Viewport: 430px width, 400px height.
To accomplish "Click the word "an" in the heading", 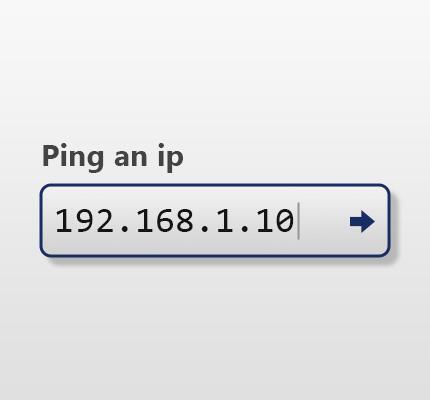I will pos(131,158).
